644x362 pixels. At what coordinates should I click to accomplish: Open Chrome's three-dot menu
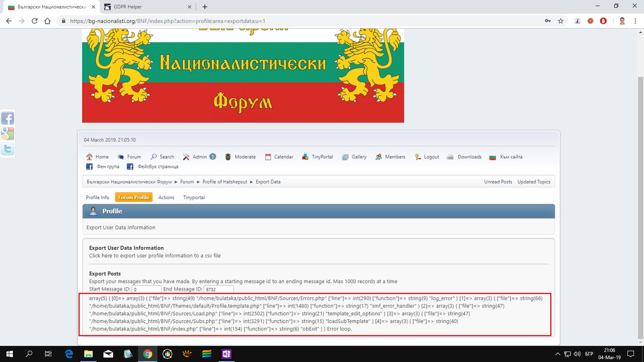click(635, 21)
